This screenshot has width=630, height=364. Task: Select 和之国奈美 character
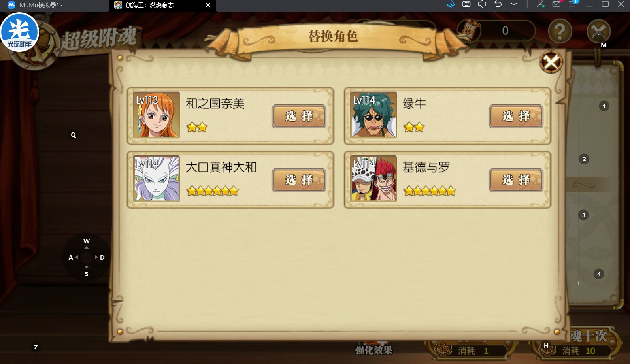299,116
